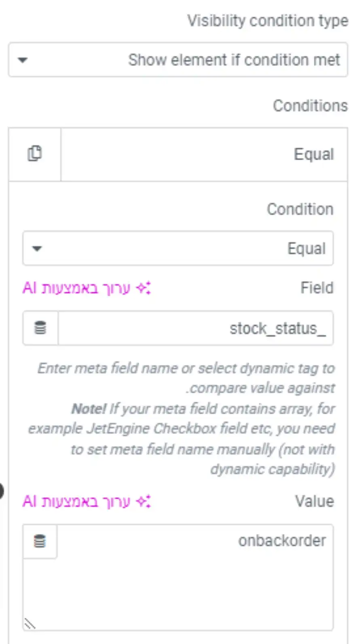Click the caret arrow in the Condition select
This screenshot has height=644, width=364.
(37, 249)
